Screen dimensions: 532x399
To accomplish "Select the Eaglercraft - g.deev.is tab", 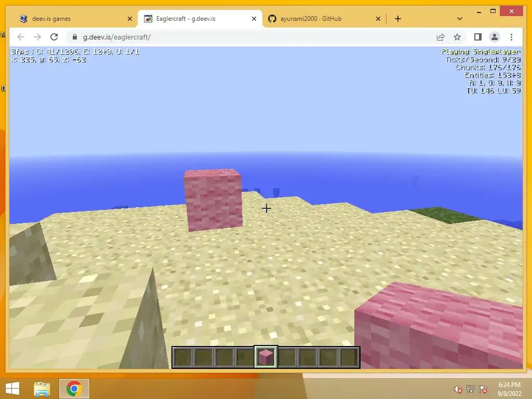I will tap(200, 19).
